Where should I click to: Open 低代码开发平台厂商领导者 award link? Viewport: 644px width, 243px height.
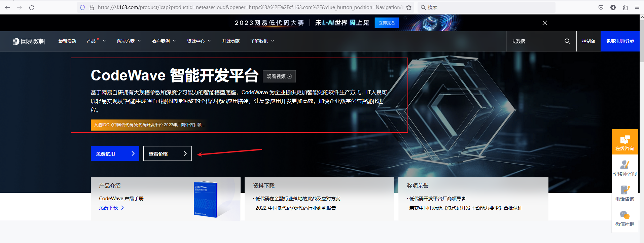tap(437, 199)
